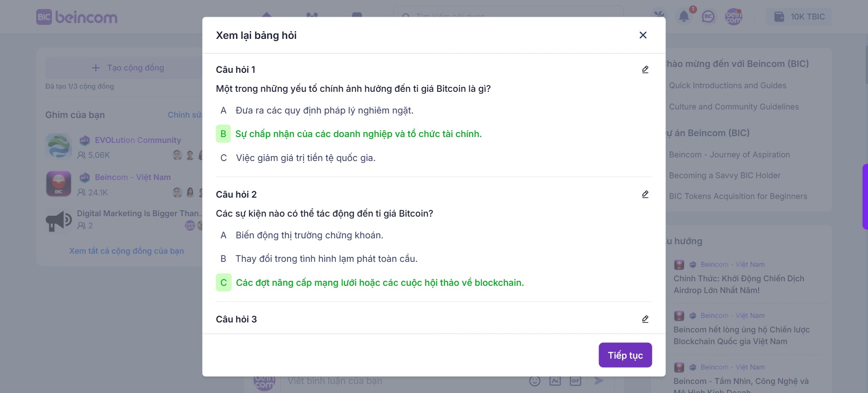Open the 10K TBIC wallet
868x393 pixels.
click(799, 17)
